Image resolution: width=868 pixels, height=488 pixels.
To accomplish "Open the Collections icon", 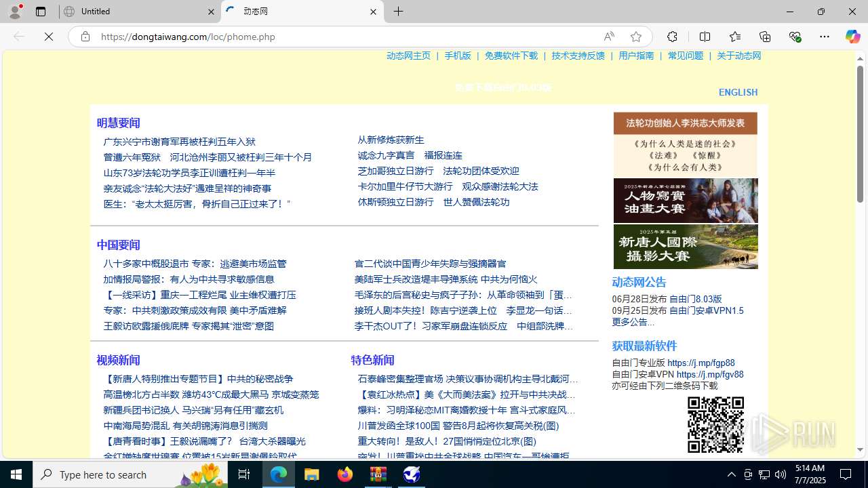I will coord(765,37).
